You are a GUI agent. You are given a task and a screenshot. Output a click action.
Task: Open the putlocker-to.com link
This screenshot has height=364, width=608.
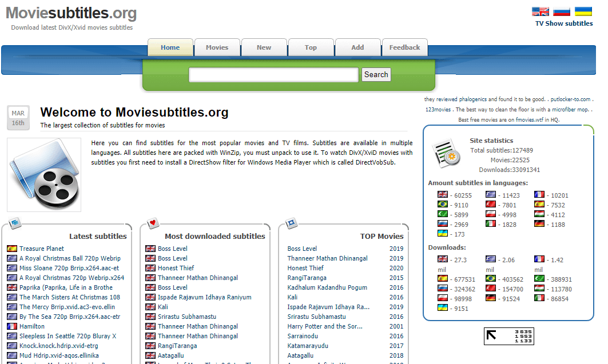coord(570,99)
